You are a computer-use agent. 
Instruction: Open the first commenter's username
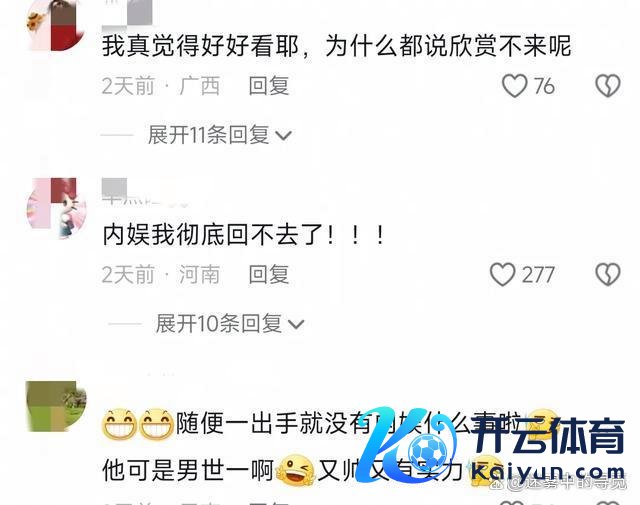pos(127,14)
